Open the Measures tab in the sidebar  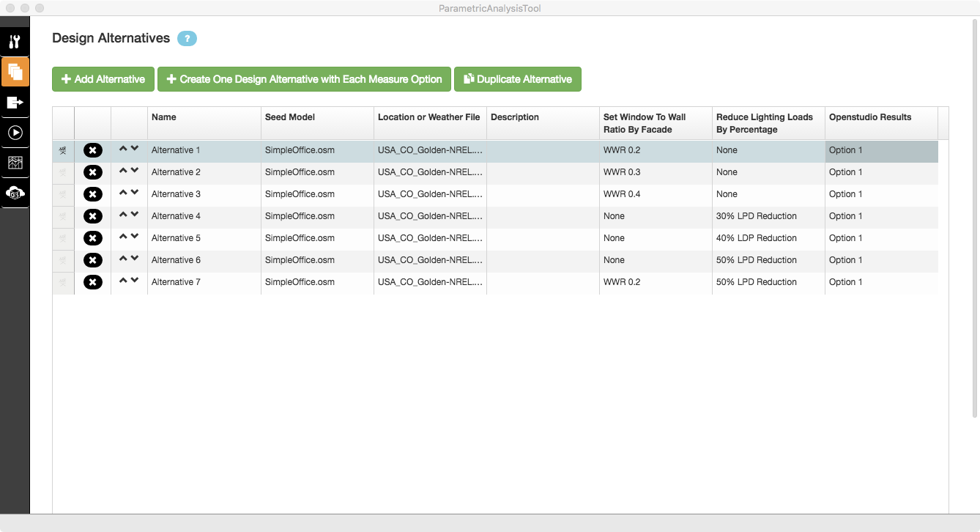pos(15,42)
